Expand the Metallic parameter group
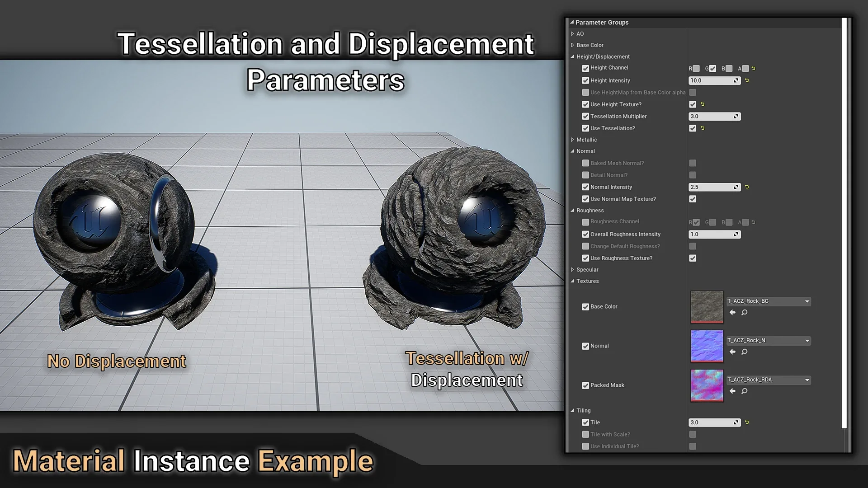Viewport: 868px width, 488px height. [572, 140]
